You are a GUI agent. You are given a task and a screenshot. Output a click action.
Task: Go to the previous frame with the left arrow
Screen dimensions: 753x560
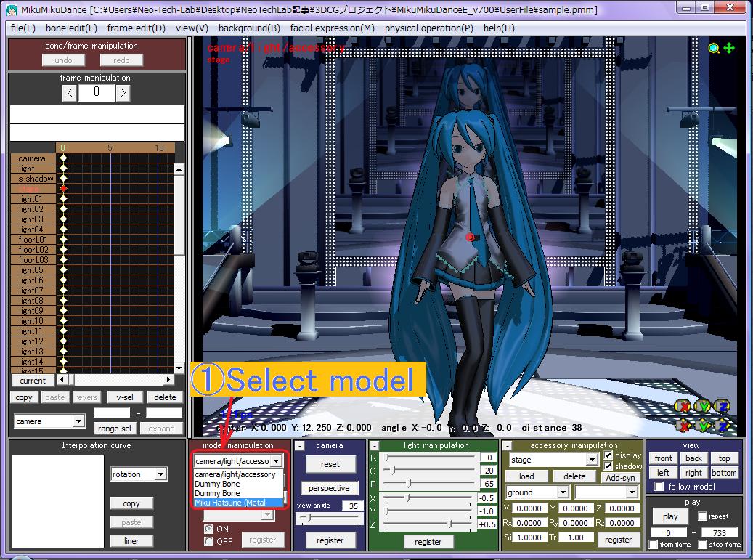[x=70, y=93]
